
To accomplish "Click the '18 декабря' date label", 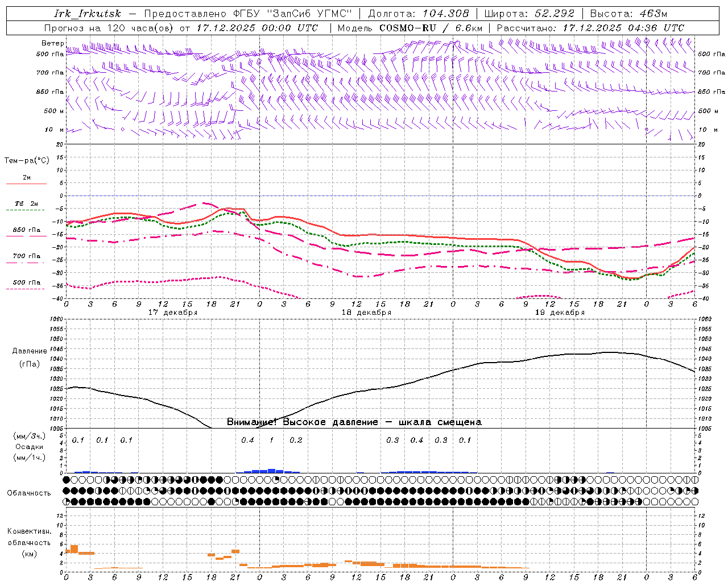I will [x=366, y=313].
